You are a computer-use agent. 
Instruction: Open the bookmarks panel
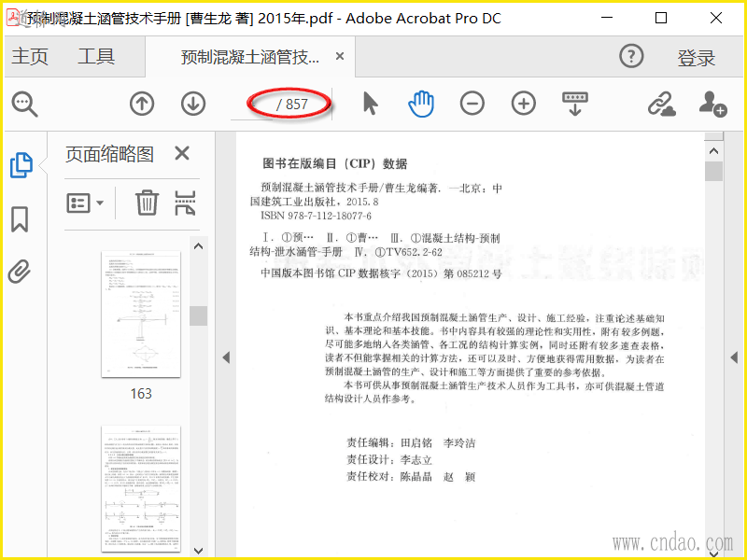[20, 219]
